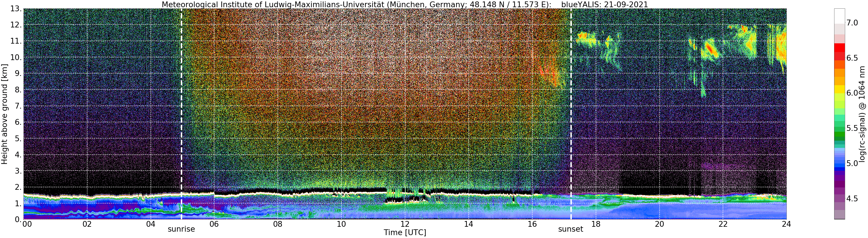Click the 'Height above ground [km]' axis label

pyautogui.click(x=4, y=114)
